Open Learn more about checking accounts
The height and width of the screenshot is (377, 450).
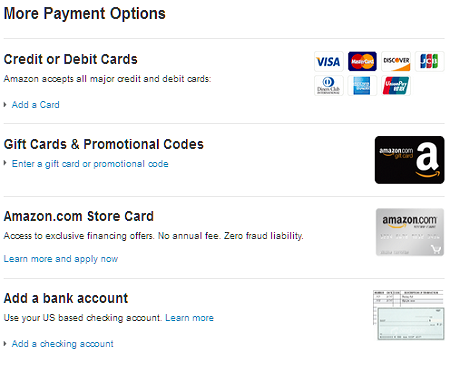[x=189, y=318]
